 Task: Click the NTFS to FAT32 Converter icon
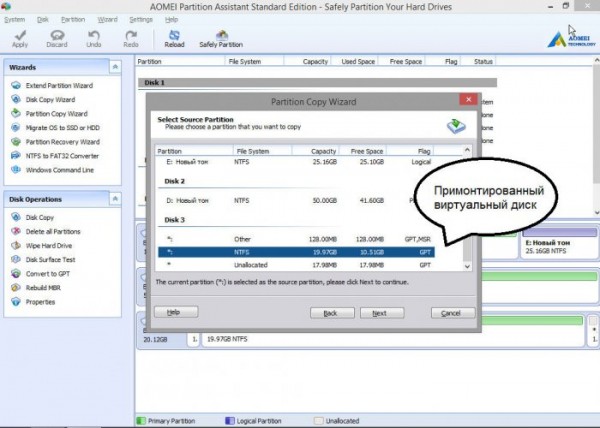(x=16, y=156)
